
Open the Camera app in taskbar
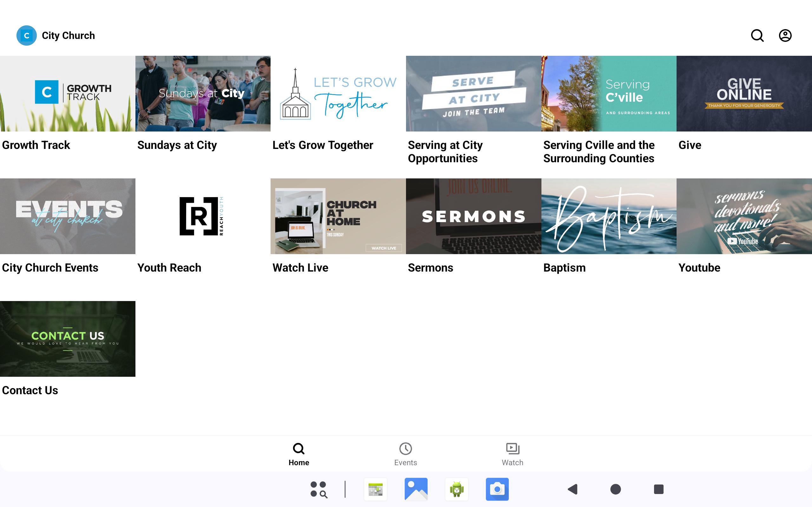point(497,489)
